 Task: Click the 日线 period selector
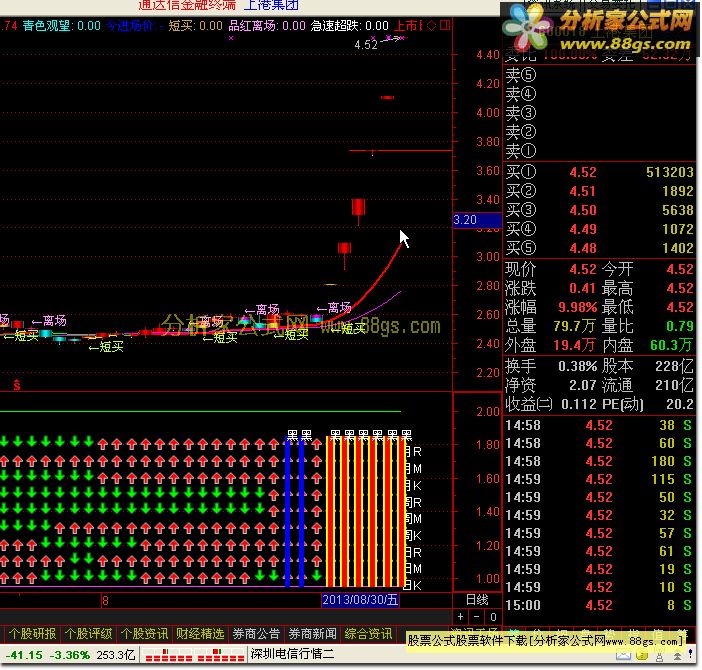[477, 600]
